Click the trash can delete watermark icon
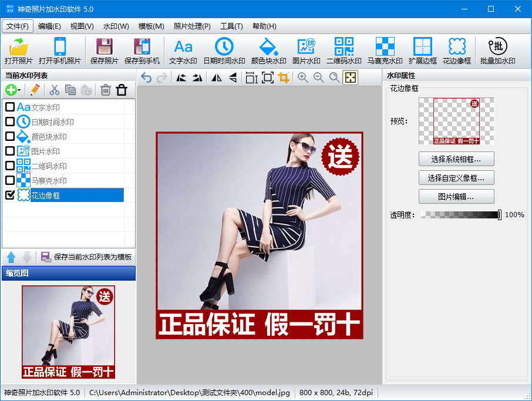 tap(106, 90)
